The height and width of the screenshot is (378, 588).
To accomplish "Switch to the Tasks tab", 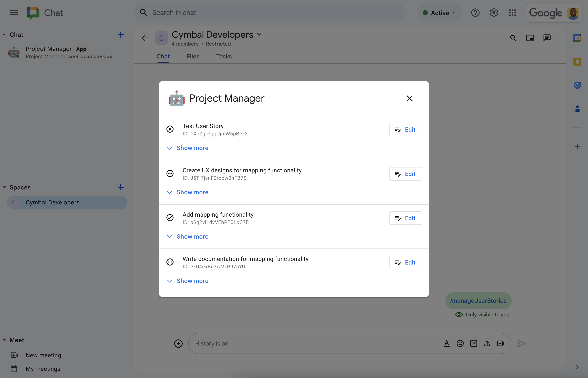I will tap(224, 56).
